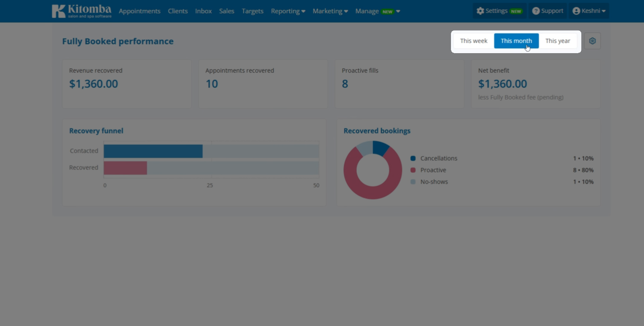The image size is (644, 326).
Task: Open the performance settings gear icon
Action: [x=592, y=41]
